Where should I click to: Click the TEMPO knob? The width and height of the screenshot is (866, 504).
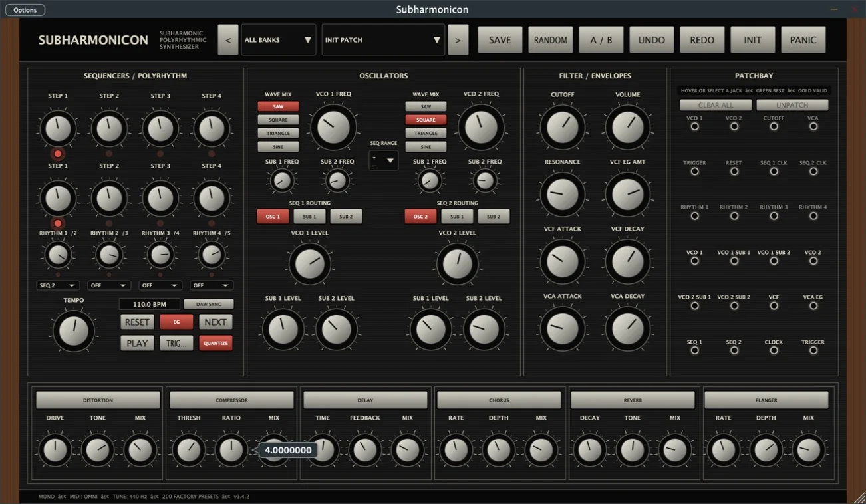click(x=73, y=331)
